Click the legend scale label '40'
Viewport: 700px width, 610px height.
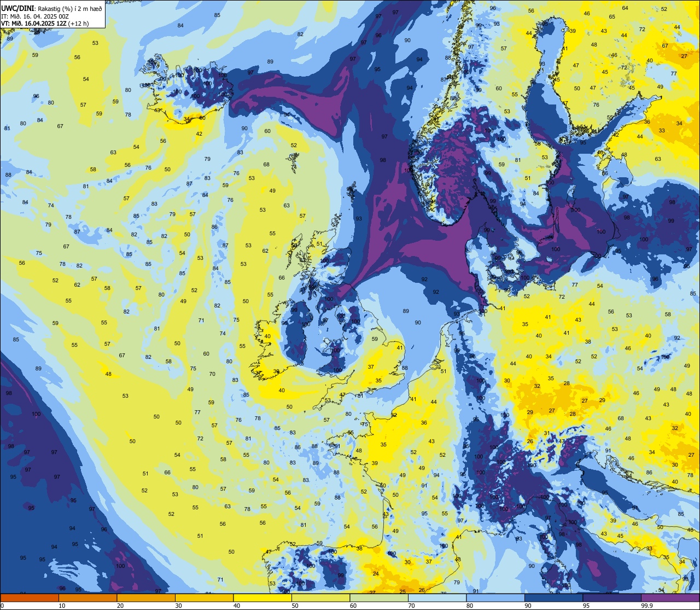pyautogui.click(x=237, y=606)
